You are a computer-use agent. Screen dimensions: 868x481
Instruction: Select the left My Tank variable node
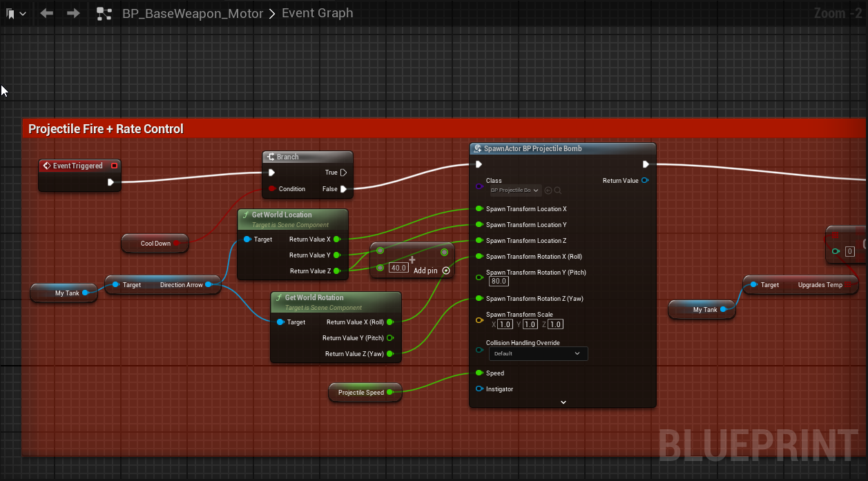click(x=63, y=293)
